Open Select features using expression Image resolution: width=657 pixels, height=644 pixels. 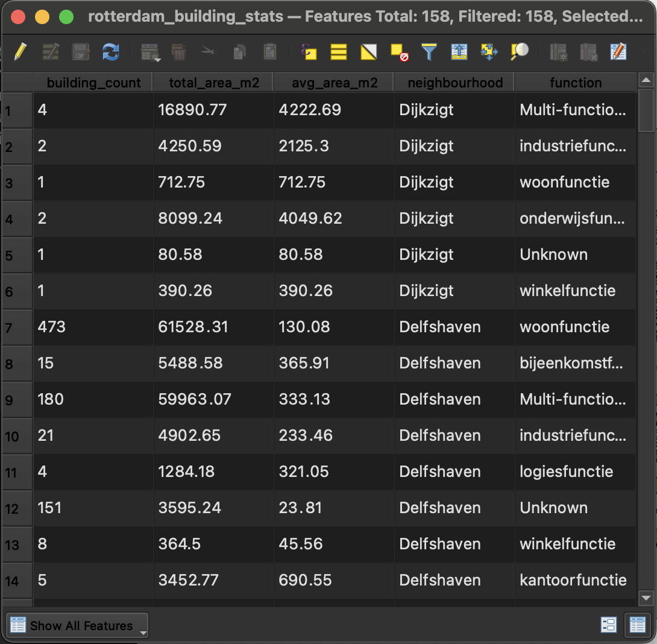tap(309, 52)
